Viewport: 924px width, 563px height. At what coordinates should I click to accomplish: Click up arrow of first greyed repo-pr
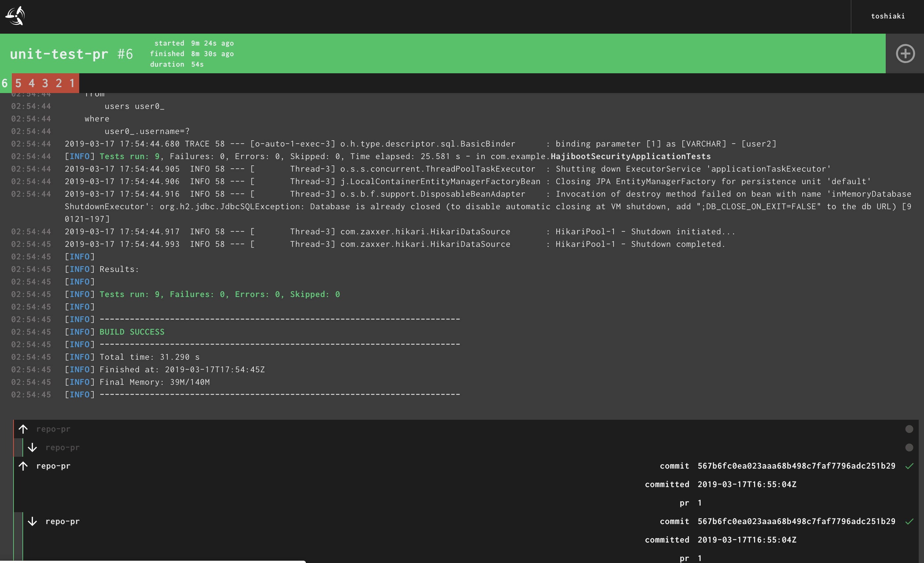[23, 429]
